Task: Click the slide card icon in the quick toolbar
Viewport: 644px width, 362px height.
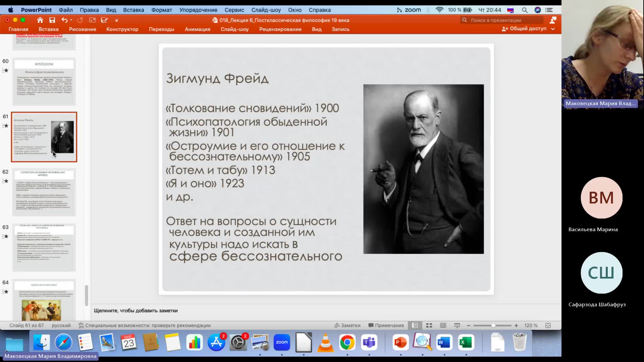Action: point(92,20)
